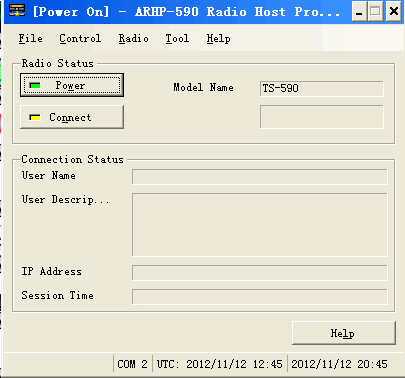Open the Control menu
The image size is (405, 378).
80,39
